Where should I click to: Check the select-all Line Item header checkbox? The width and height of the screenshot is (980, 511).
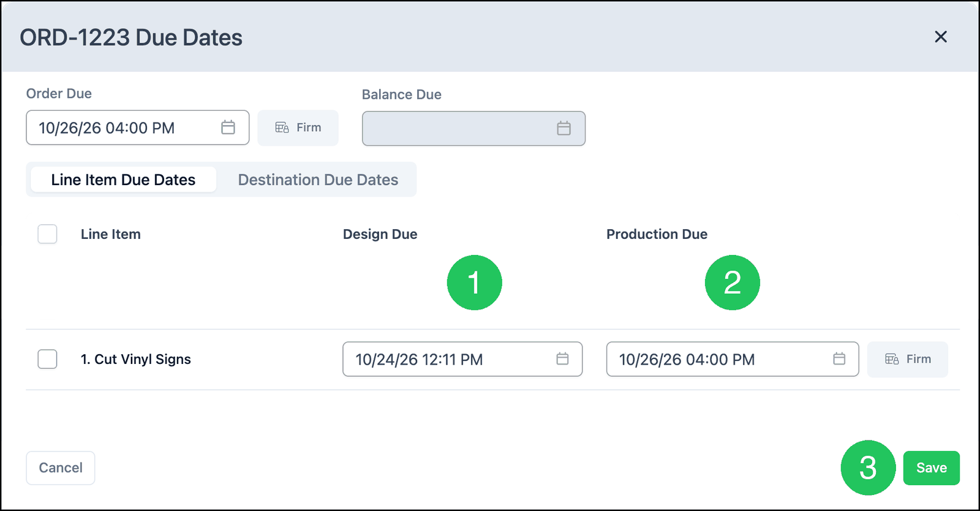47,234
